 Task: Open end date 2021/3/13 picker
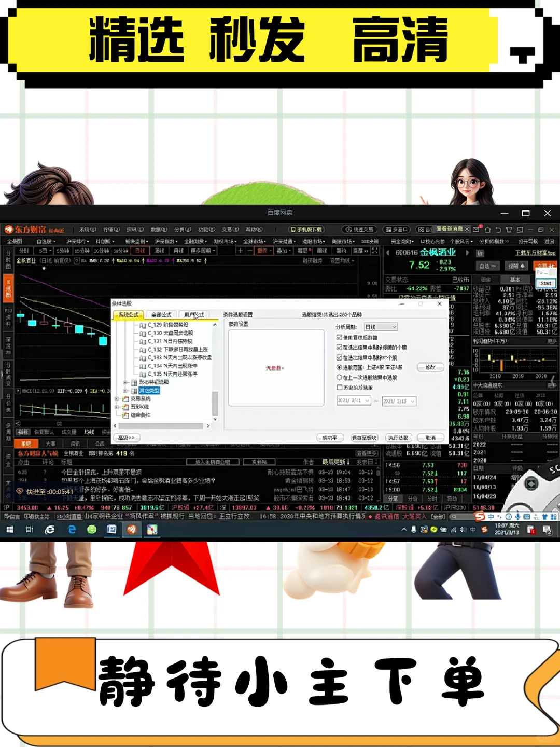pyautogui.click(x=399, y=401)
